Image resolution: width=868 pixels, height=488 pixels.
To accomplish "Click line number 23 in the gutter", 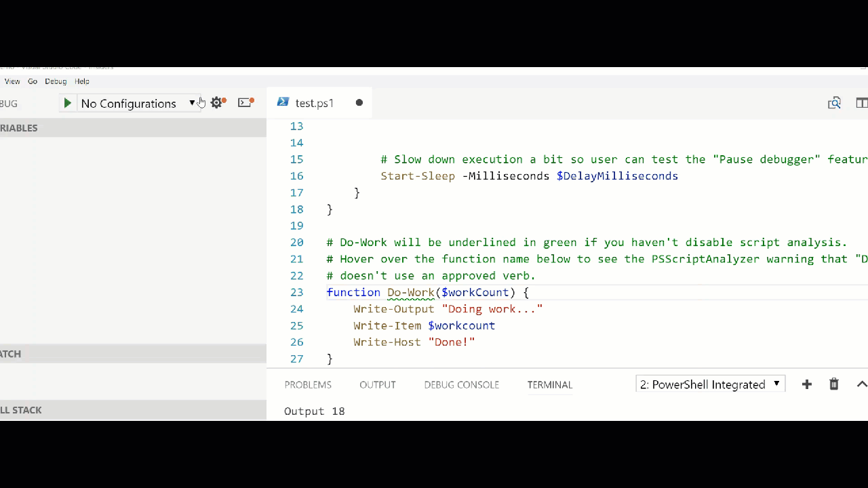I will tap(296, 292).
